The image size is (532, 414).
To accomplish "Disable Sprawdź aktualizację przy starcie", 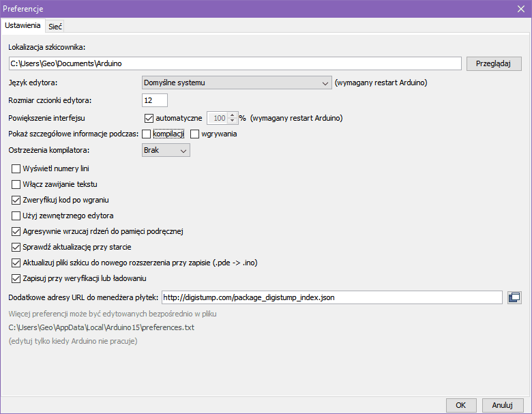I will click(17, 247).
